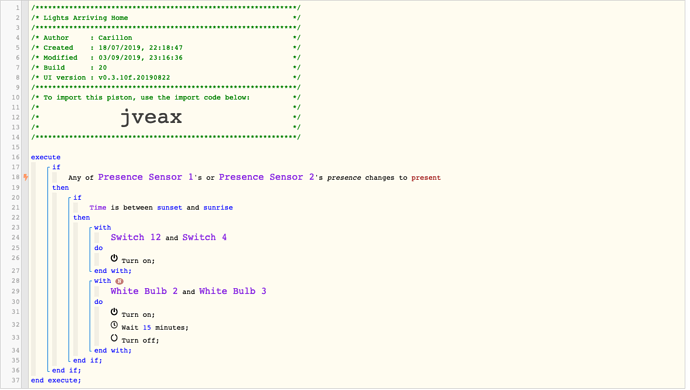Click the execute keyword on line 16

[46, 157]
